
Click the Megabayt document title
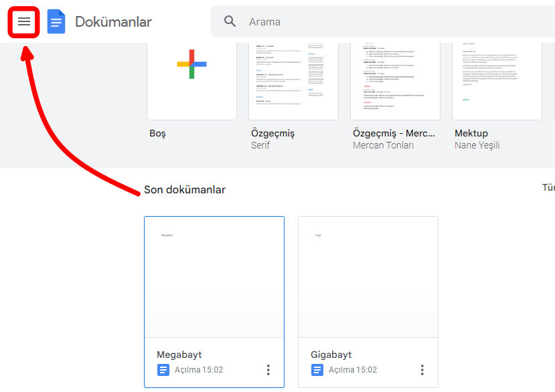pyautogui.click(x=179, y=355)
